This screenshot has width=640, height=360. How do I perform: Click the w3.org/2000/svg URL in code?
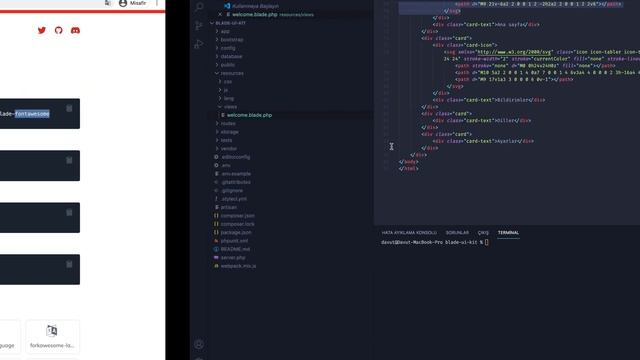tap(515, 52)
